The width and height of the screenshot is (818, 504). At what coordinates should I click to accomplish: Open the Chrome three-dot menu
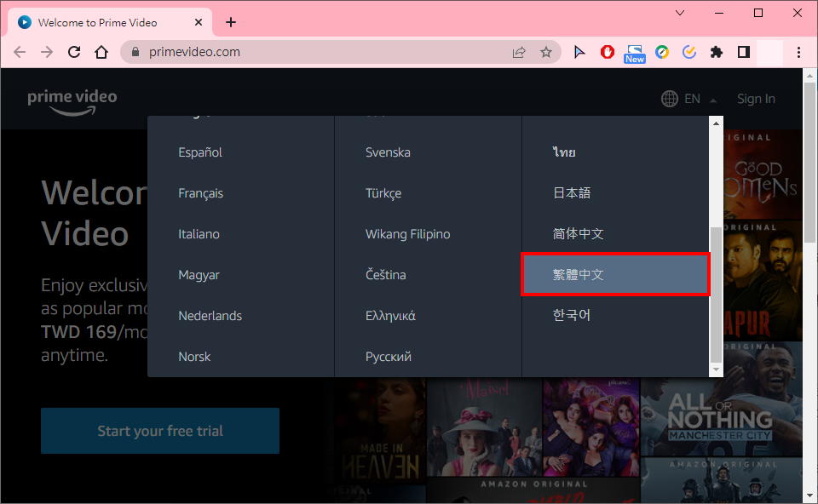click(798, 52)
